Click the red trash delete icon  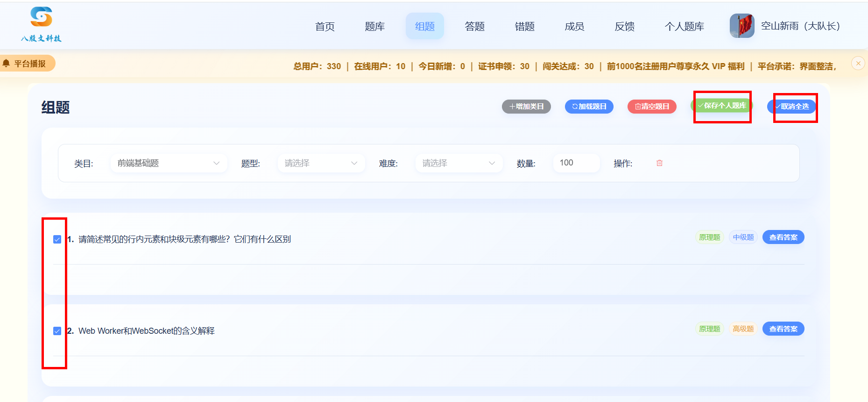click(659, 163)
